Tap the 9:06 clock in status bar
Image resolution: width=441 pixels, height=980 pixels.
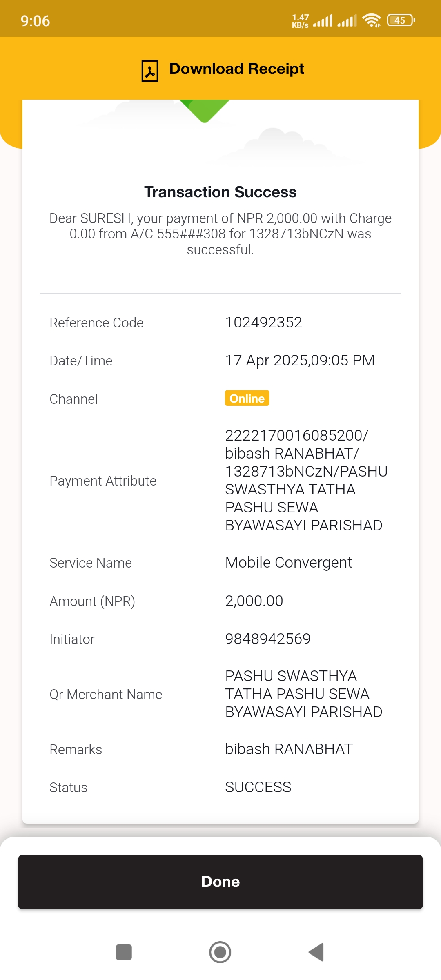click(x=35, y=21)
